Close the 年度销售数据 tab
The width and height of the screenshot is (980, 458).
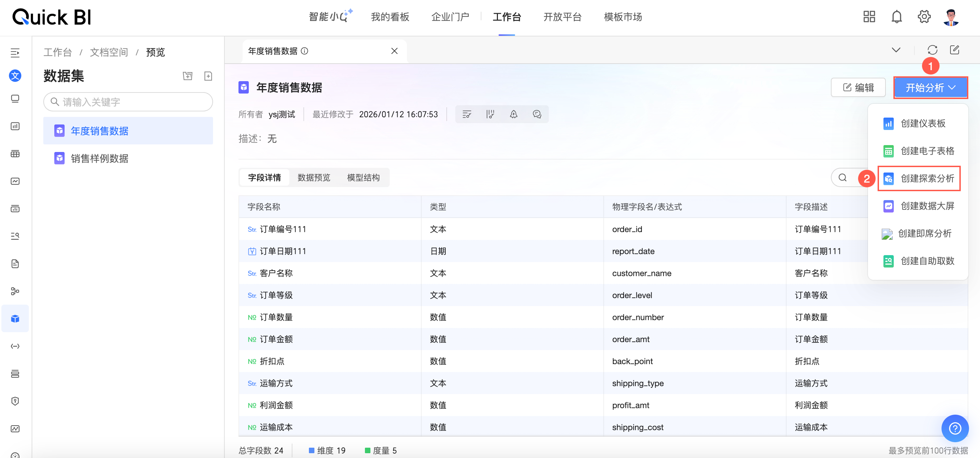[x=394, y=51]
